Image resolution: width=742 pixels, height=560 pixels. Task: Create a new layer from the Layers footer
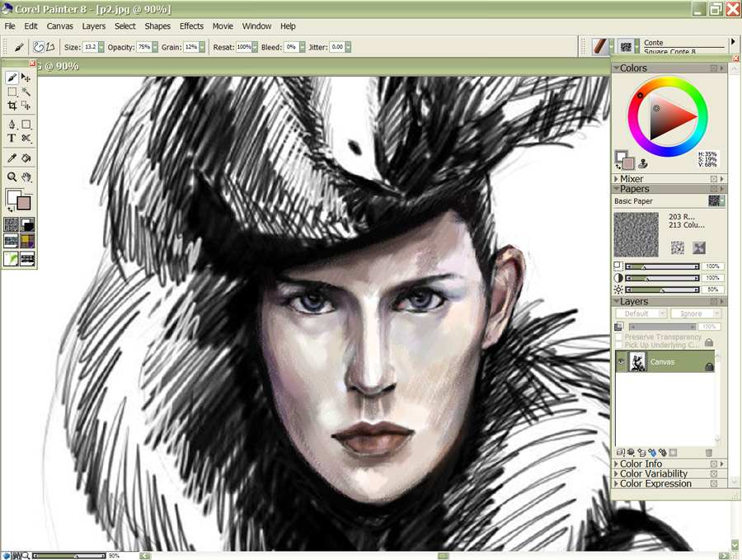[641, 453]
